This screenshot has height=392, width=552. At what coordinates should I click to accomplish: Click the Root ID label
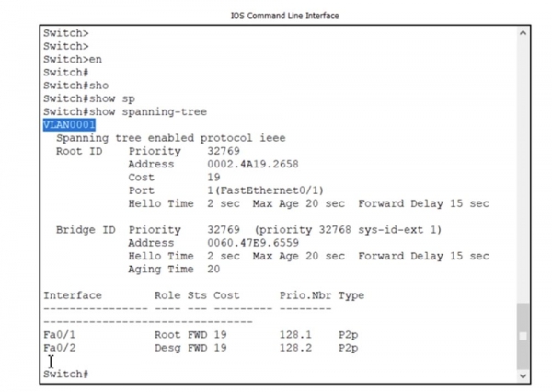pyautogui.click(x=79, y=150)
